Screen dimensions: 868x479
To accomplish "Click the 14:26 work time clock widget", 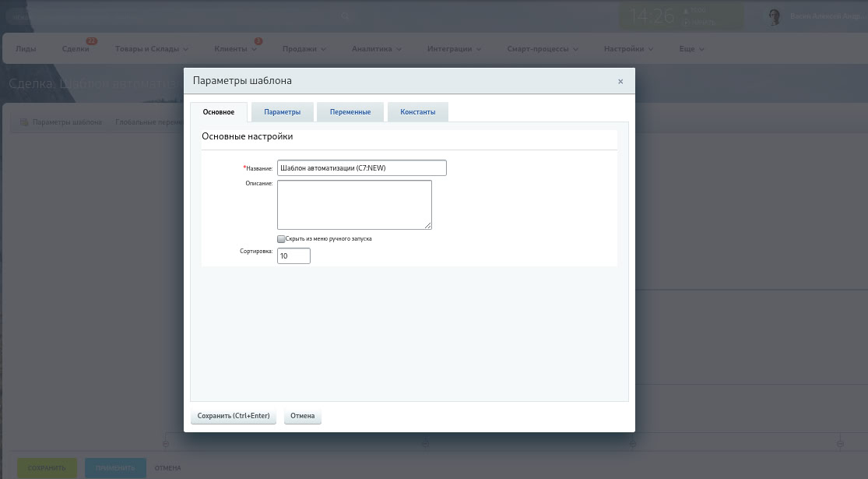I will click(681, 16).
